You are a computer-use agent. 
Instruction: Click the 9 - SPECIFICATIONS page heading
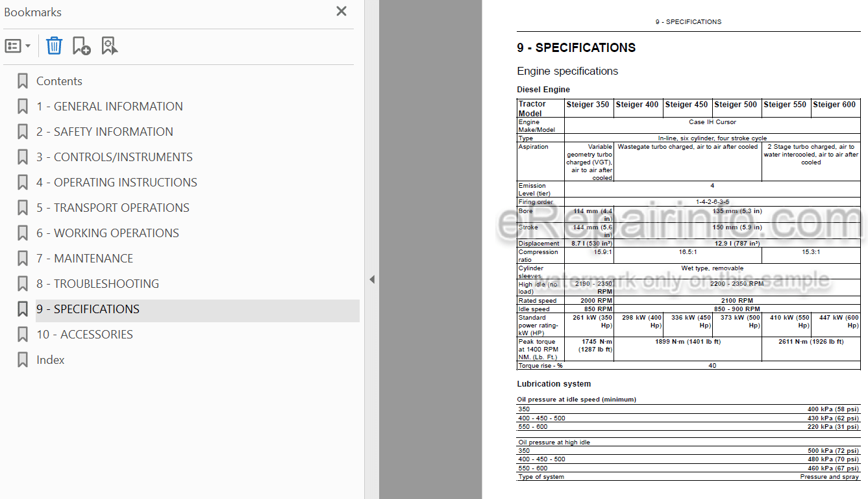click(x=576, y=47)
